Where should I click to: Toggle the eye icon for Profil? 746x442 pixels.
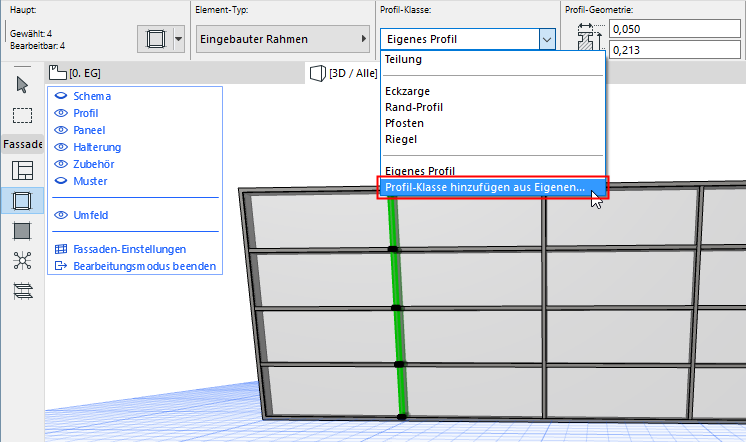61,113
